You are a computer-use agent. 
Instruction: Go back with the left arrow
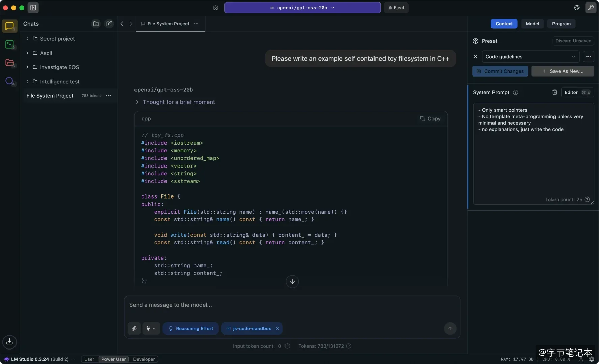coord(122,24)
